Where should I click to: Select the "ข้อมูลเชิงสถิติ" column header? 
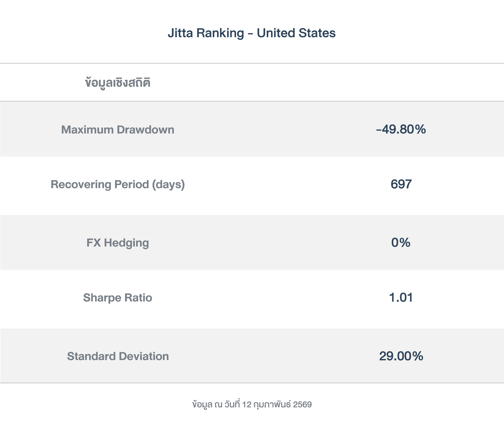coord(118,83)
